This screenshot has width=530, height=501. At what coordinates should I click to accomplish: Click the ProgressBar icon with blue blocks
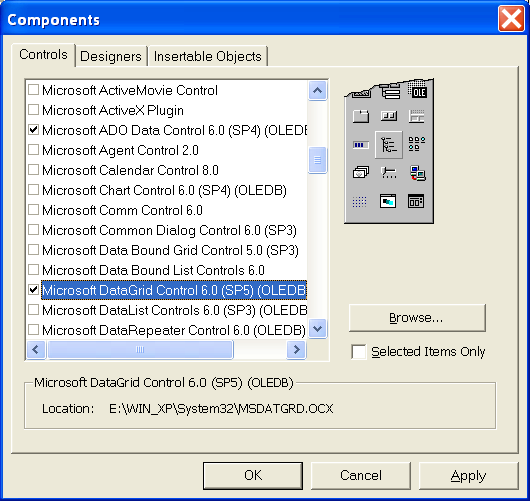[x=361, y=145]
